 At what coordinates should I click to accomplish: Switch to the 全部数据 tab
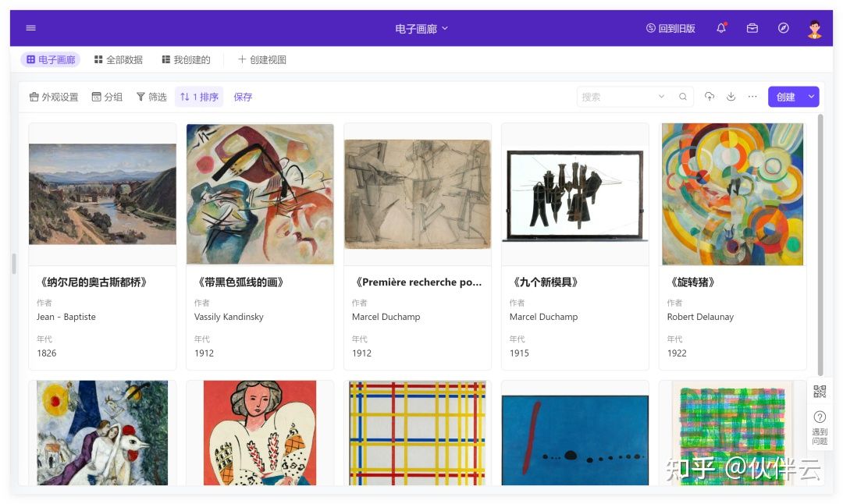coord(119,59)
